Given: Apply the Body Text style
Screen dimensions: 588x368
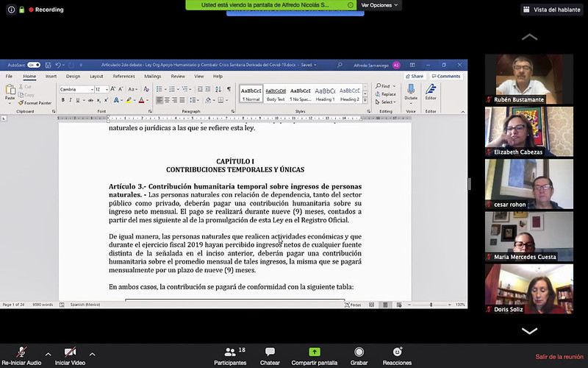Looking at the screenshot, I should (276, 94).
